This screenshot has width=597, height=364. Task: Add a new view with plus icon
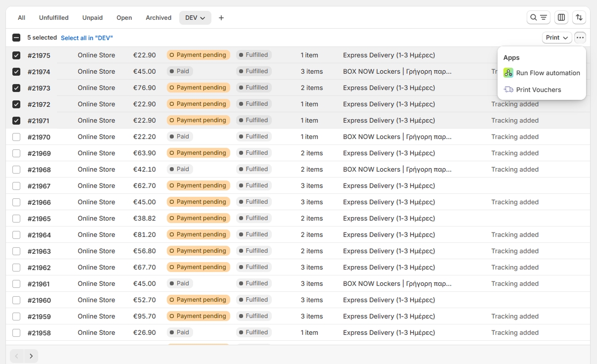(x=221, y=18)
